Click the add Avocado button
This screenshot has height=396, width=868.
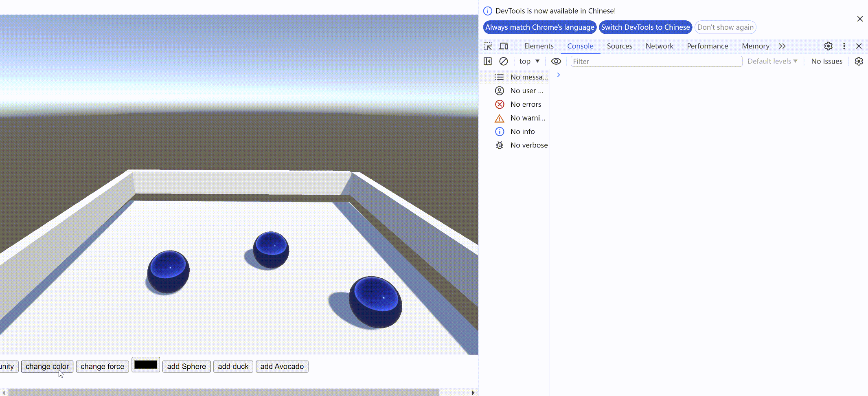[x=282, y=366]
